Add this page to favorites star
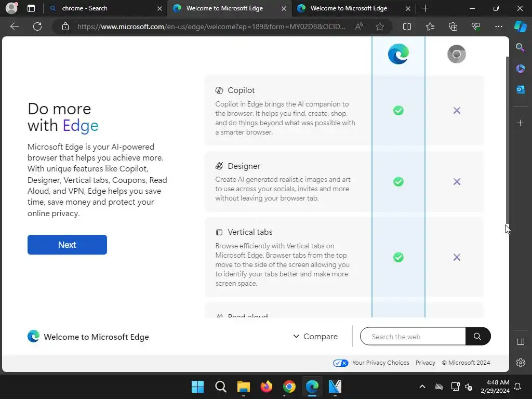The width and height of the screenshot is (532, 399). 380,26
